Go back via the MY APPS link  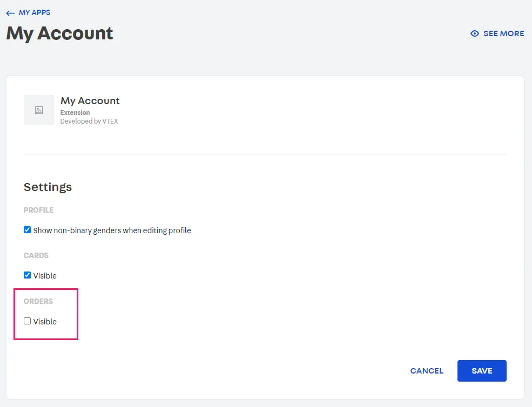click(x=35, y=12)
